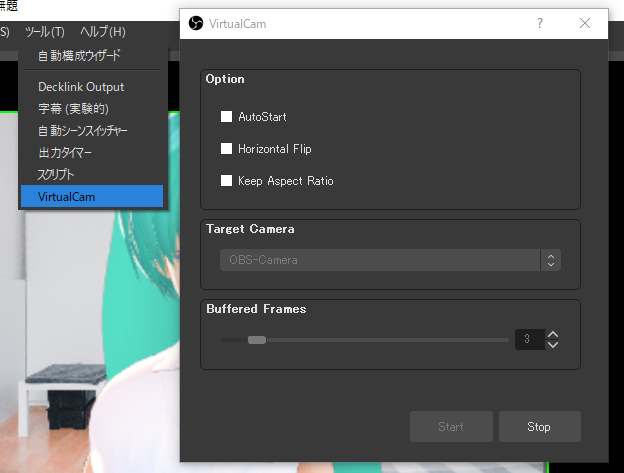
Task: Click the OBS logo in VirtualCam title bar
Action: 196,23
